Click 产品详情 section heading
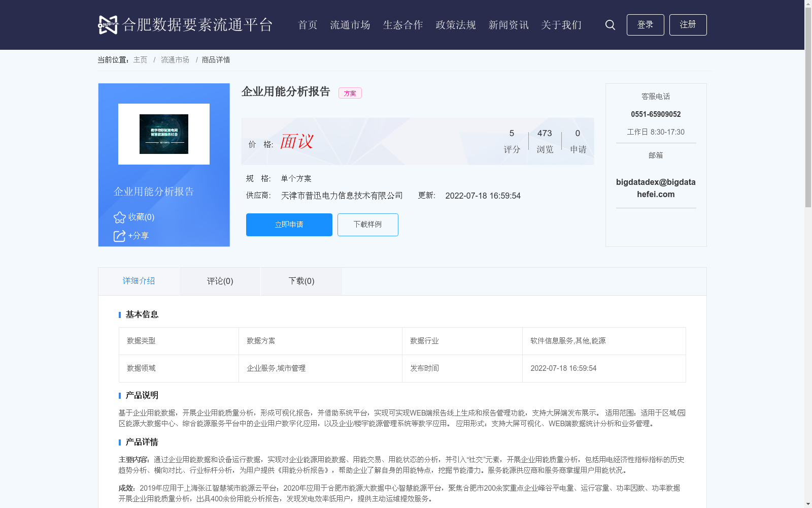The height and width of the screenshot is (508, 812). click(142, 442)
